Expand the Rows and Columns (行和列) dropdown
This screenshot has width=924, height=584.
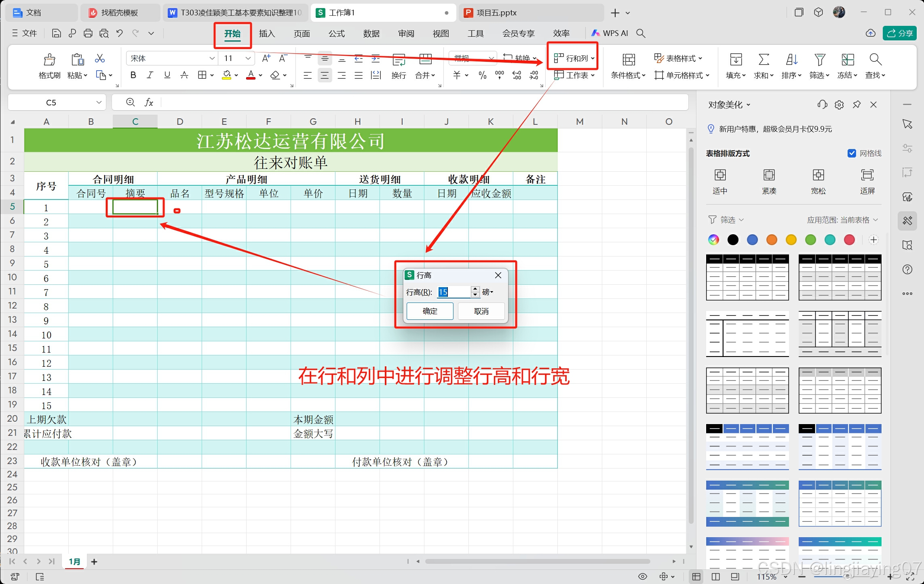(x=574, y=59)
